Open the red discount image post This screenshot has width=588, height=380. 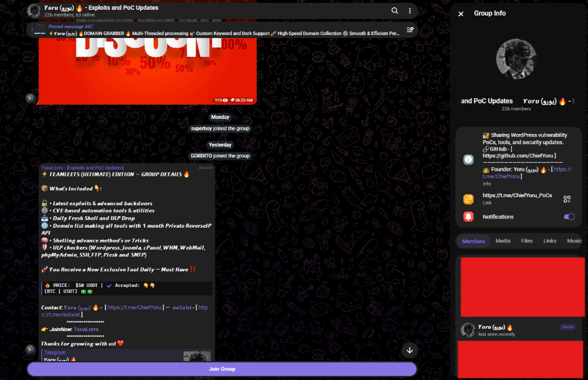(148, 71)
